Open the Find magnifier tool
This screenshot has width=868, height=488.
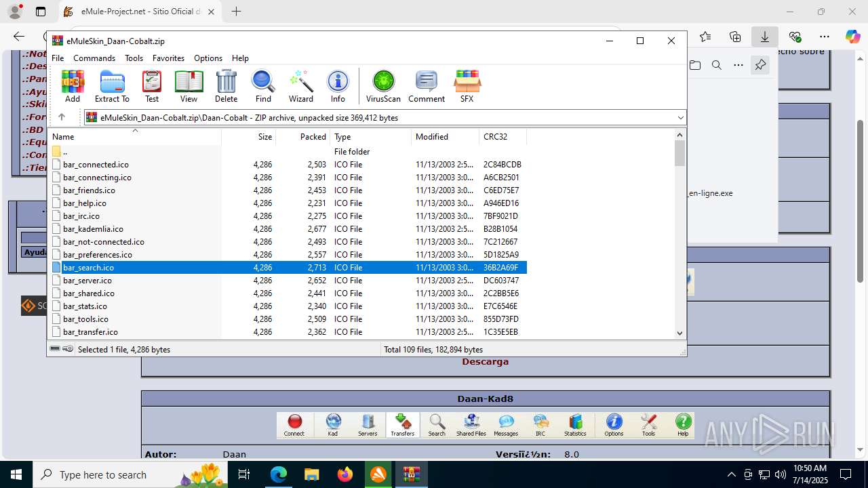[263, 86]
